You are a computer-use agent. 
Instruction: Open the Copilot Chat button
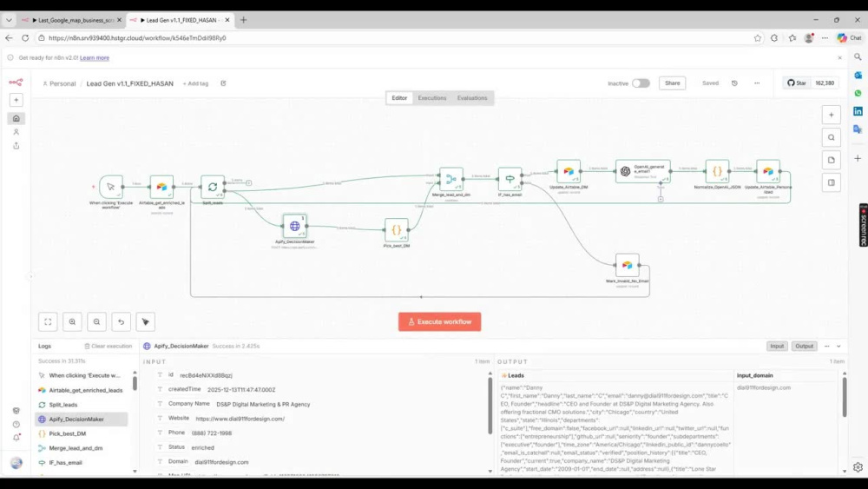[850, 38]
